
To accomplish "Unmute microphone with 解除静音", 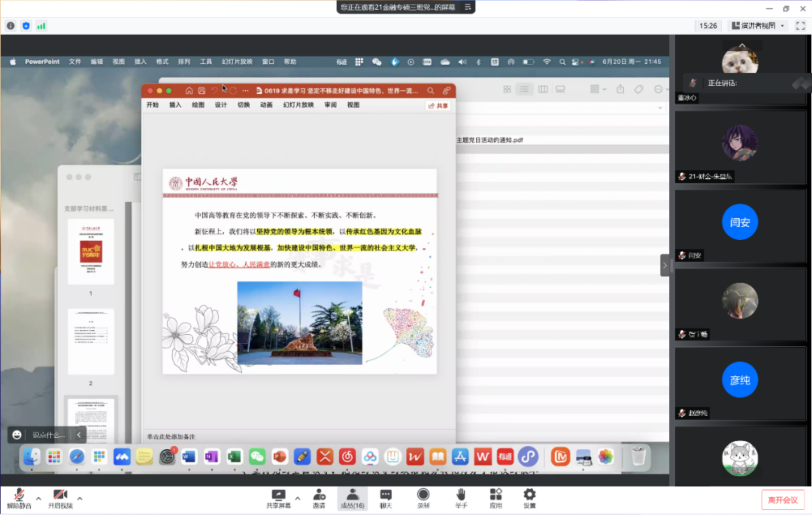I will click(19, 498).
